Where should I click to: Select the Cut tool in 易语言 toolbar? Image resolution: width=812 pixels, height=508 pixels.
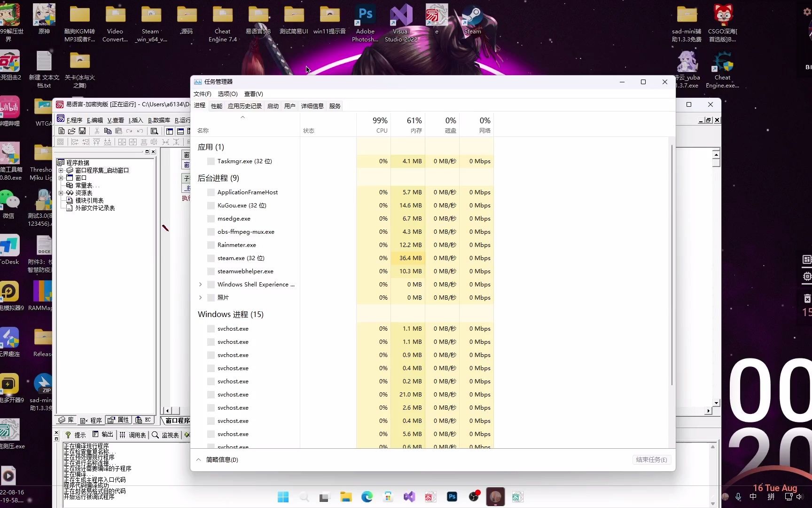(97, 131)
